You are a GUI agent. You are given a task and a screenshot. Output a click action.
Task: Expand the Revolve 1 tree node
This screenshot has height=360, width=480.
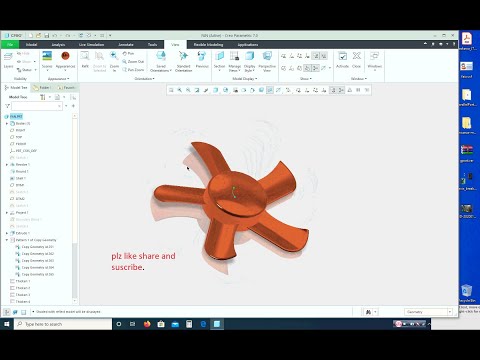tap(7, 164)
